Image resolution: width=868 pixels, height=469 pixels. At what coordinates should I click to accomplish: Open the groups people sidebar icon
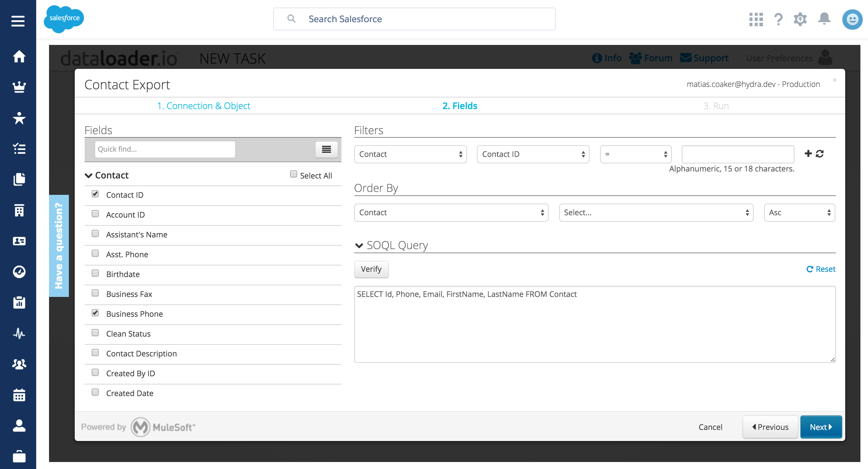(x=19, y=364)
